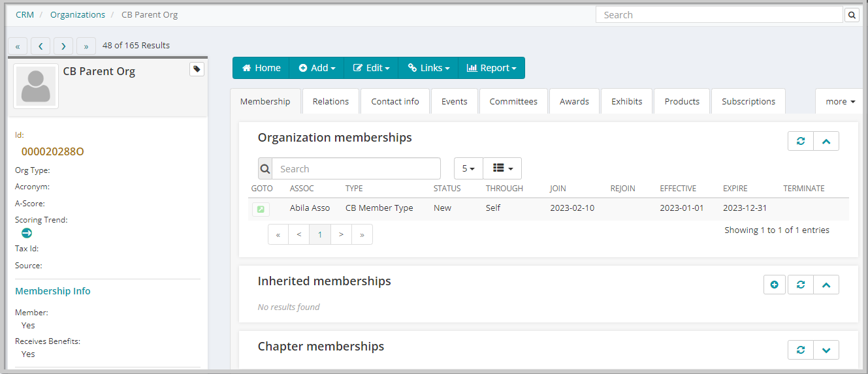Open the page size 5 dropdown
868x374 pixels.
click(468, 168)
